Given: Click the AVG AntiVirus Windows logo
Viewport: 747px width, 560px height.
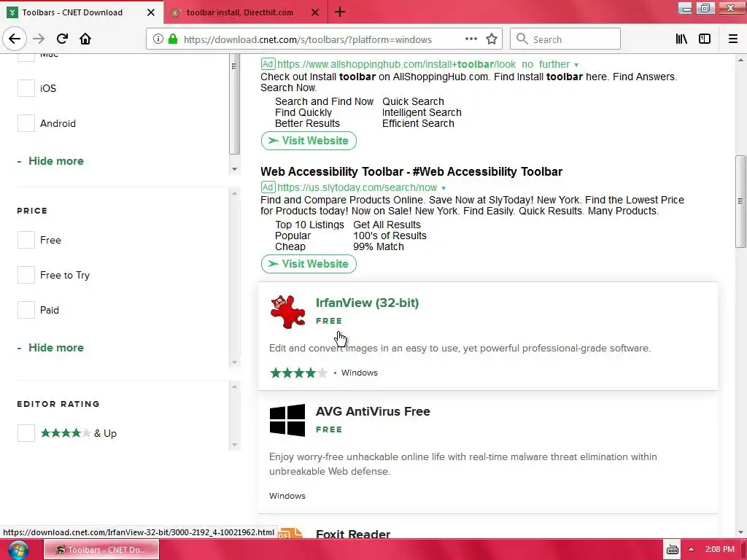Looking at the screenshot, I should pos(287,420).
